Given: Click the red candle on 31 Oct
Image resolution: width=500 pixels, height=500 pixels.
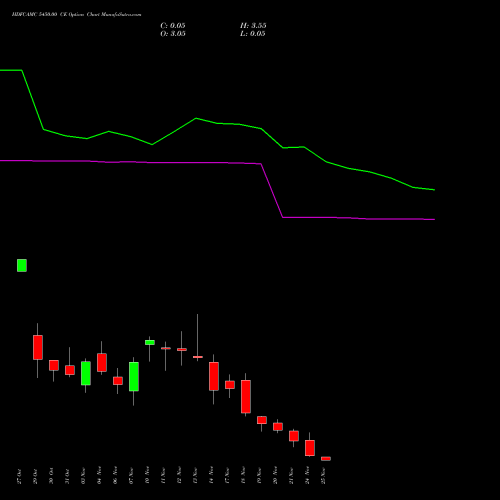Looking at the screenshot, I should [x=70, y=370].
